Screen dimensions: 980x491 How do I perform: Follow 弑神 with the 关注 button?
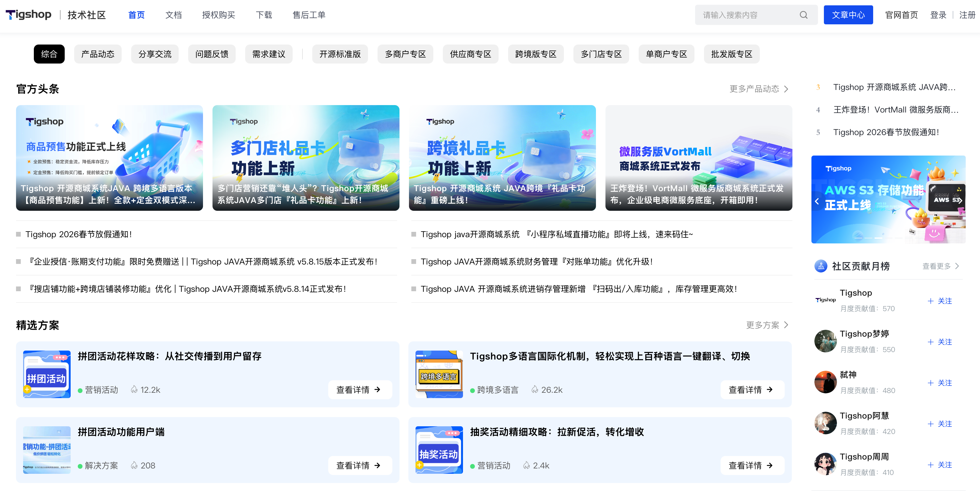(x=940, y=383)
